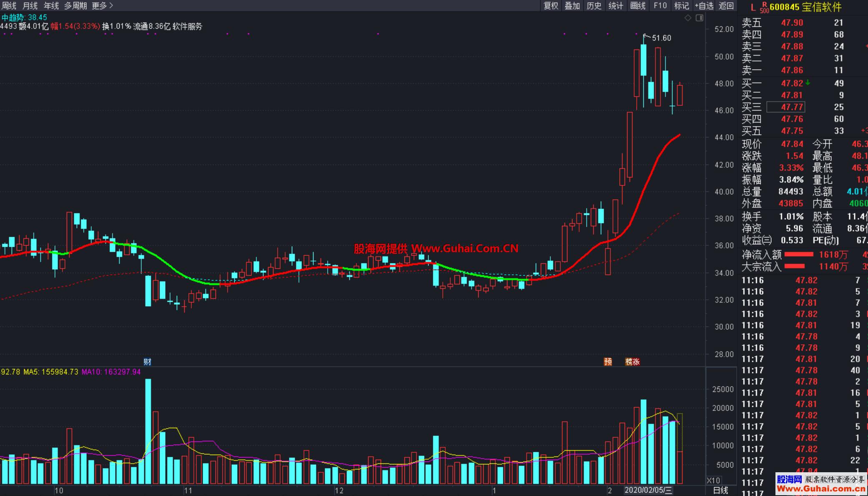
Task: Click the 预 forecast marker on chart
Action: [608, 361]
